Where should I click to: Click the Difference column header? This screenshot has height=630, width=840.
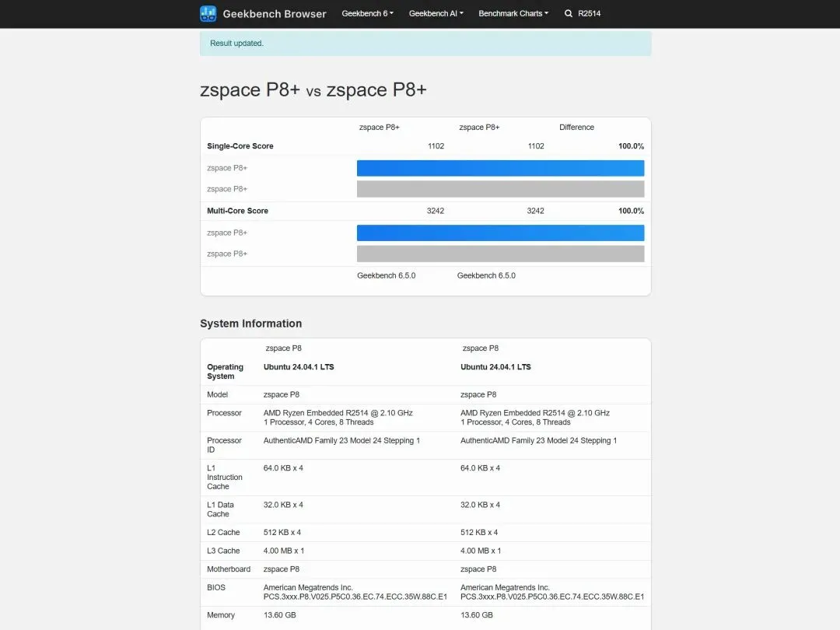coord(576,127)
